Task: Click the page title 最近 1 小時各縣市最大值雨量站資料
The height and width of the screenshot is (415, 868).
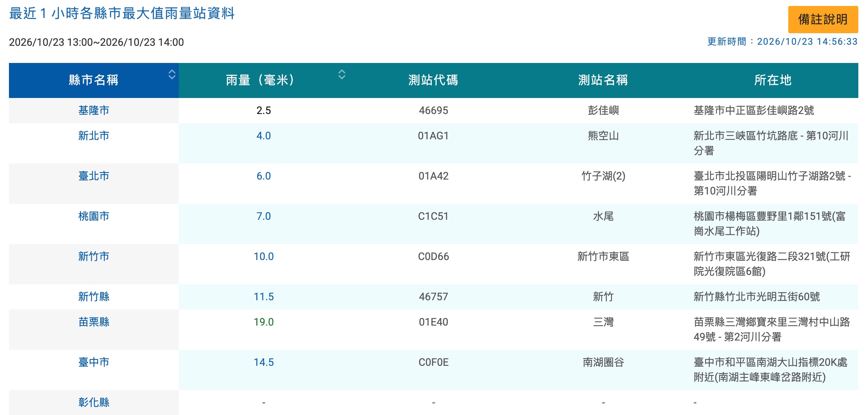Action: point(122,13)
